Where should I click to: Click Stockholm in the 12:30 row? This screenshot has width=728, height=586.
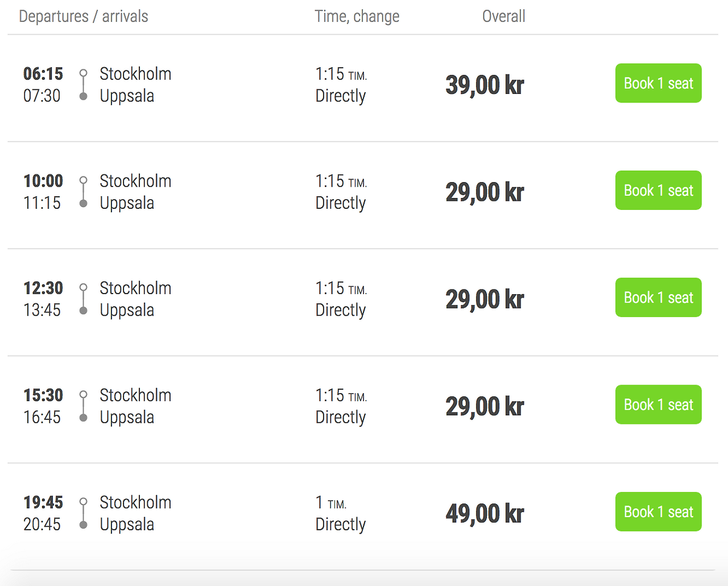(x=135, y=288)
